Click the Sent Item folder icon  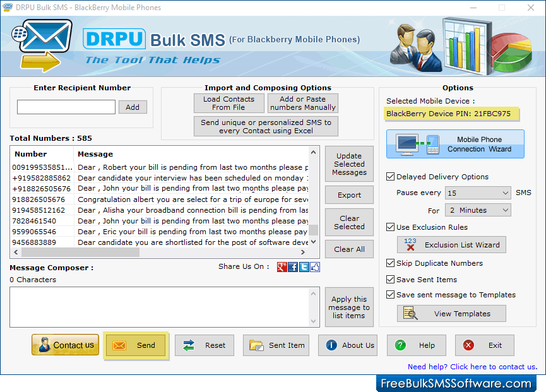click(255, 345)
